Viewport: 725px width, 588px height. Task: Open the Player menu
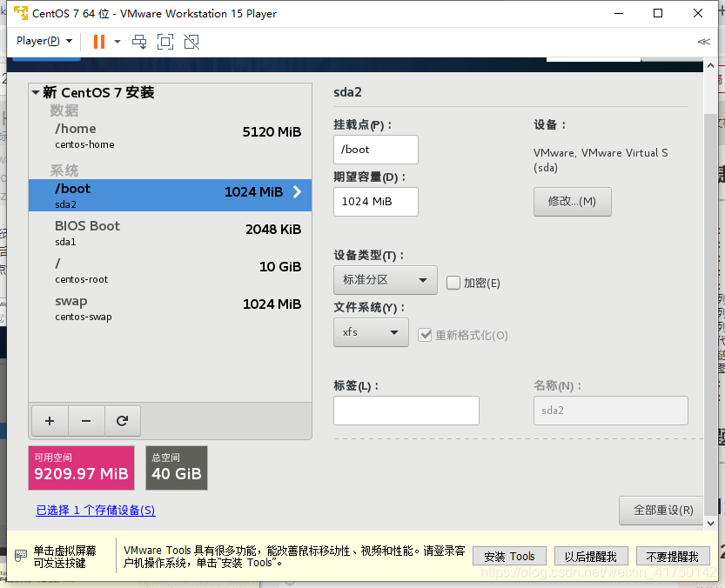44,41
